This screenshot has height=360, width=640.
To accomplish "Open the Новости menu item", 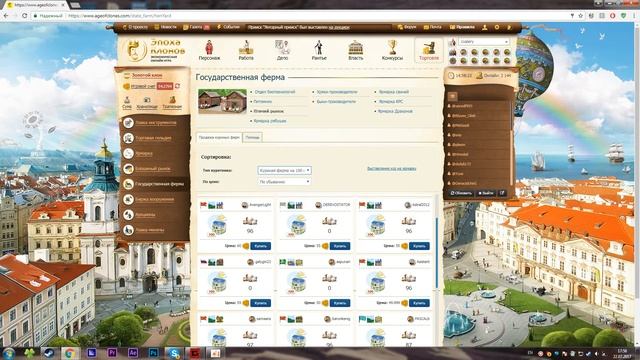I will (x=166, y=27).
